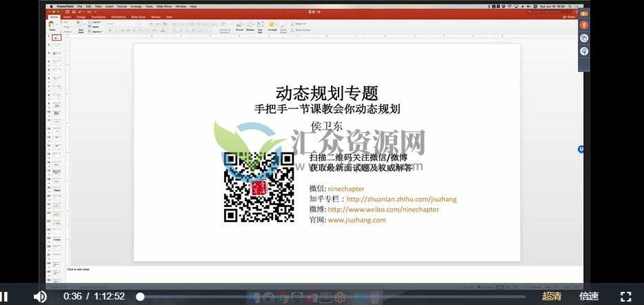Change quality via 超清 button
This screenshot has width=644, height=305.
coord(551,296)
